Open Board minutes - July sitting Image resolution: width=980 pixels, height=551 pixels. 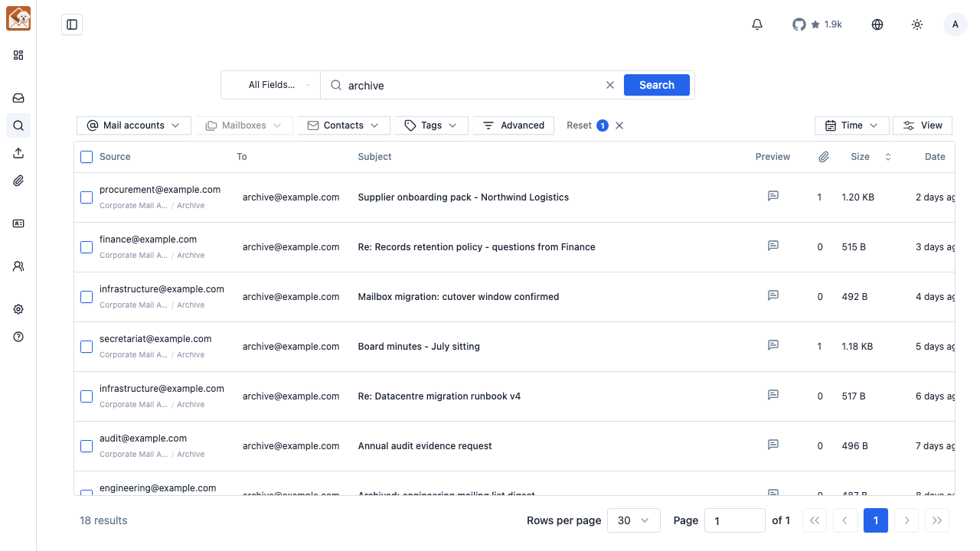click(x=419, y=347)
